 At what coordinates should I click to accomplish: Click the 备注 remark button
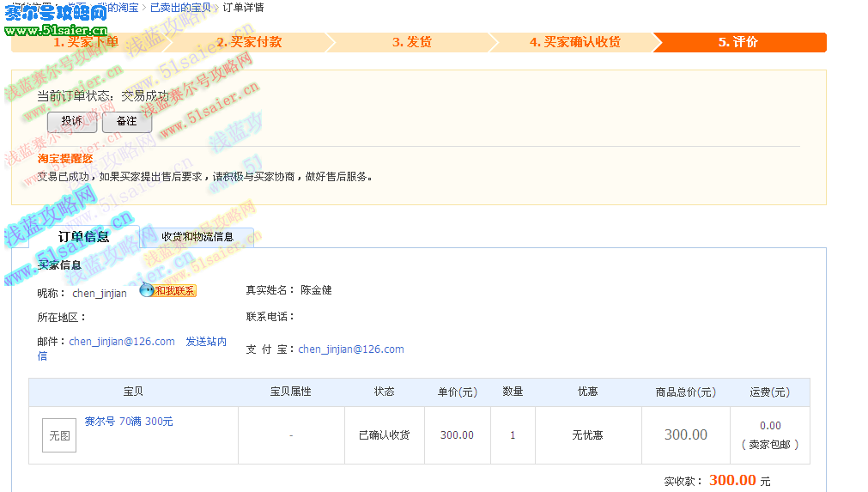(127, 122)
